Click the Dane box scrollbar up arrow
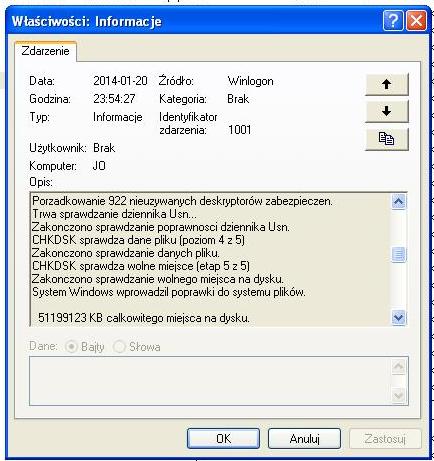This screenshot has height=461, width=434. click(399, 367)
